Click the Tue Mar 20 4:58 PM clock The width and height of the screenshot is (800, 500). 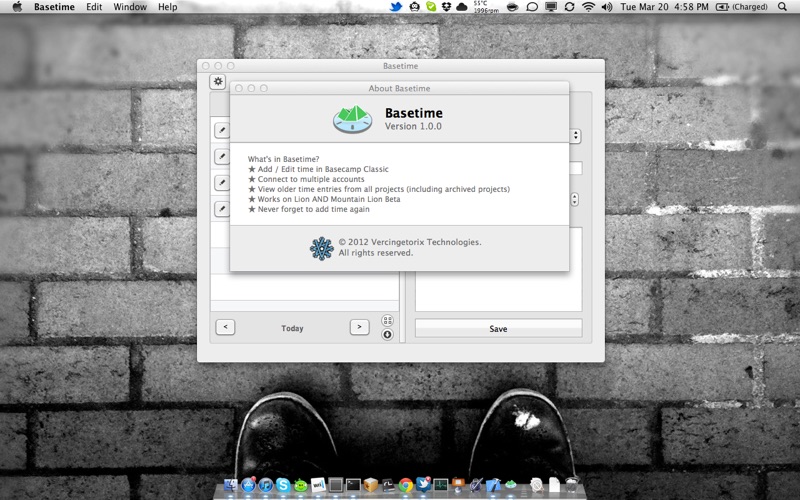click(x=664, y=7)
